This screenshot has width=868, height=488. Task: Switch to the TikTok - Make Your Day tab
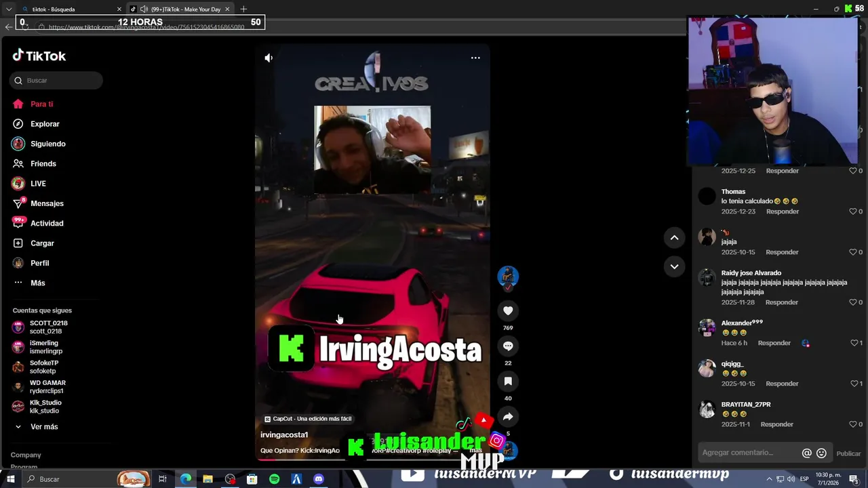click(x=178, y=9)
